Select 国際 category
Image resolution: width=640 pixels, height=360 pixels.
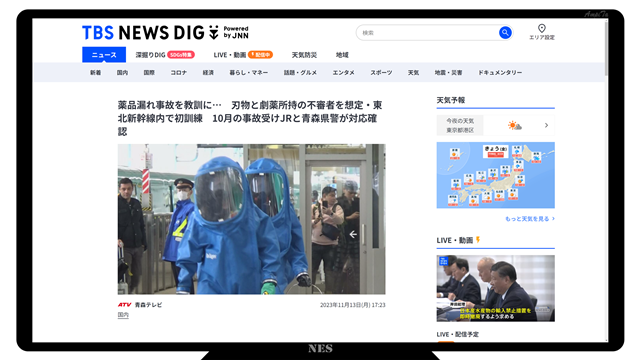(149, 73)
